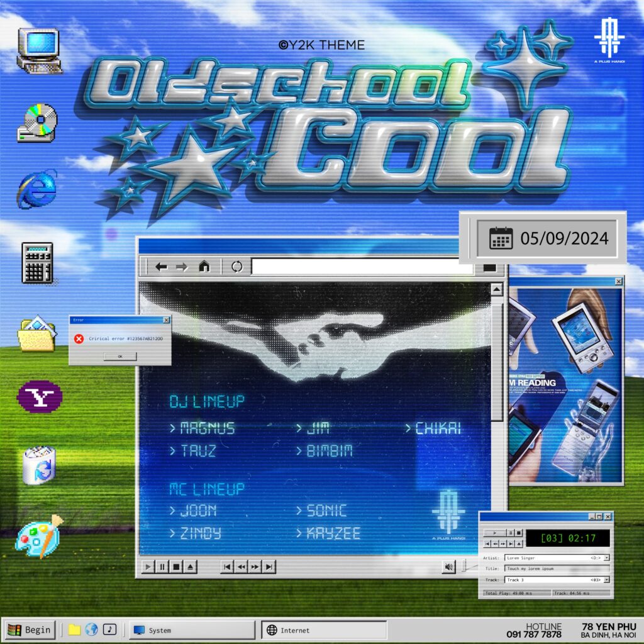644x644 pixels.
Task: Skip to next track in browser media bar
Action: click(269, 567)
